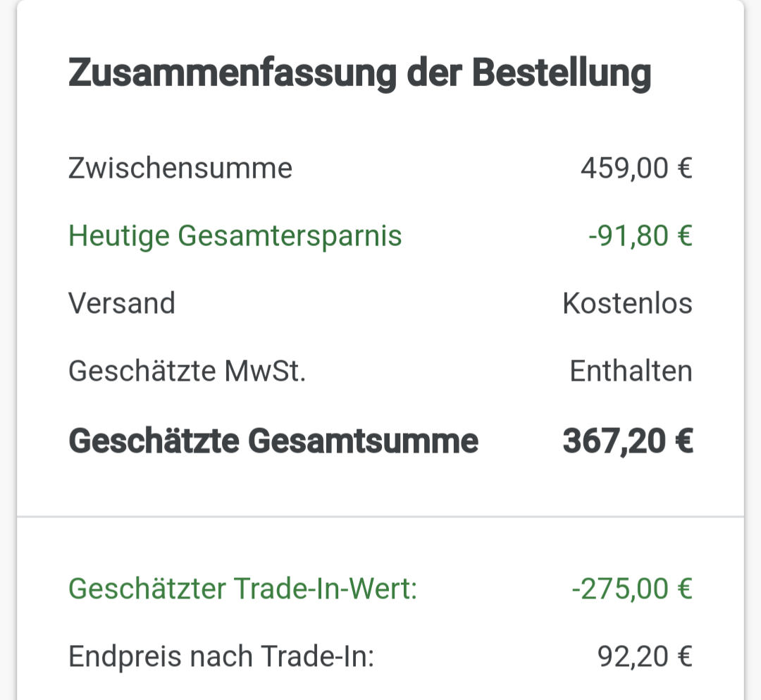Screen dimensions: 761x700
Task: Select the Zwischensumme label
Action: point(180,168)
